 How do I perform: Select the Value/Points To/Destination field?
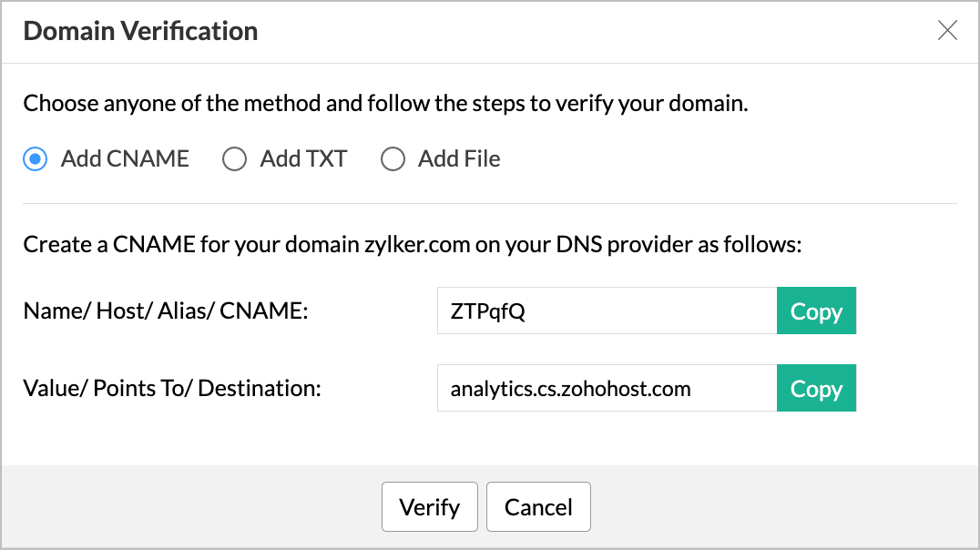(606, 388)
